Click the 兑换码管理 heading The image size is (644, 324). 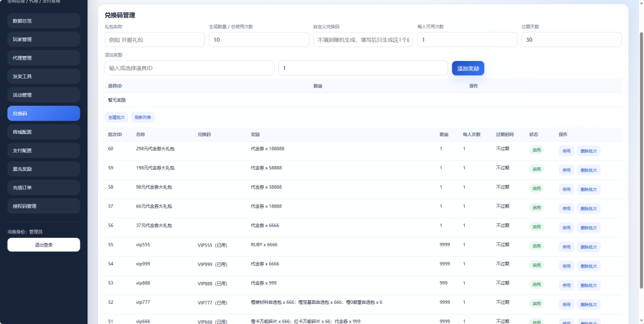[x=120, y=16]
